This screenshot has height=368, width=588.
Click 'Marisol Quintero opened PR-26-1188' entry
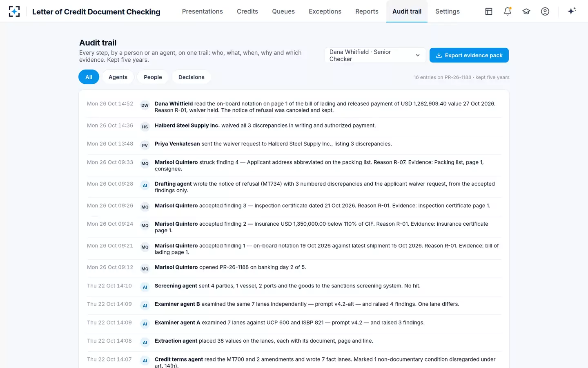(294, 268)
